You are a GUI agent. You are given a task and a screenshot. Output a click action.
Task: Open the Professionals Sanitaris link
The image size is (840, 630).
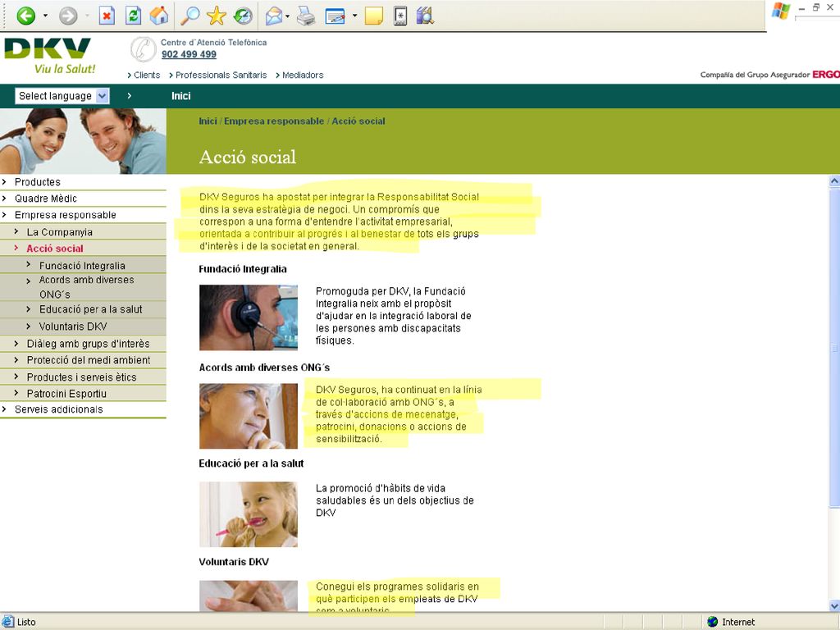pos(221,75)
